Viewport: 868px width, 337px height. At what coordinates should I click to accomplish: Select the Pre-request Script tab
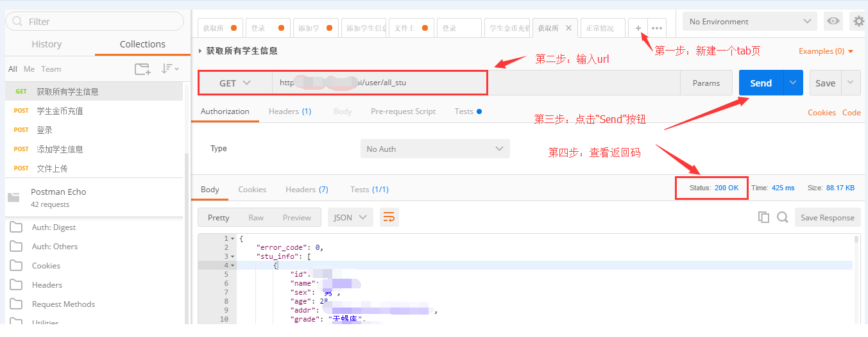403,111
